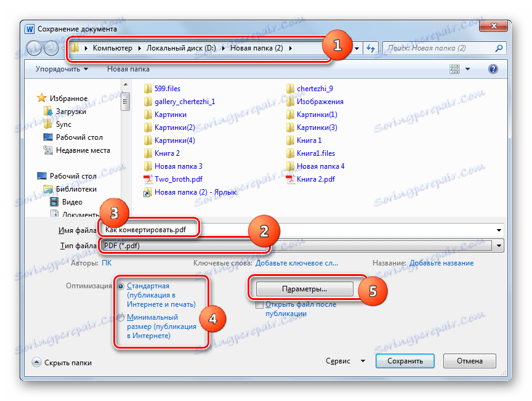The width and height of the screenshot is (532, 401).
Task: Click the sidebar scroll up arrow
Action: pos(125,84)
